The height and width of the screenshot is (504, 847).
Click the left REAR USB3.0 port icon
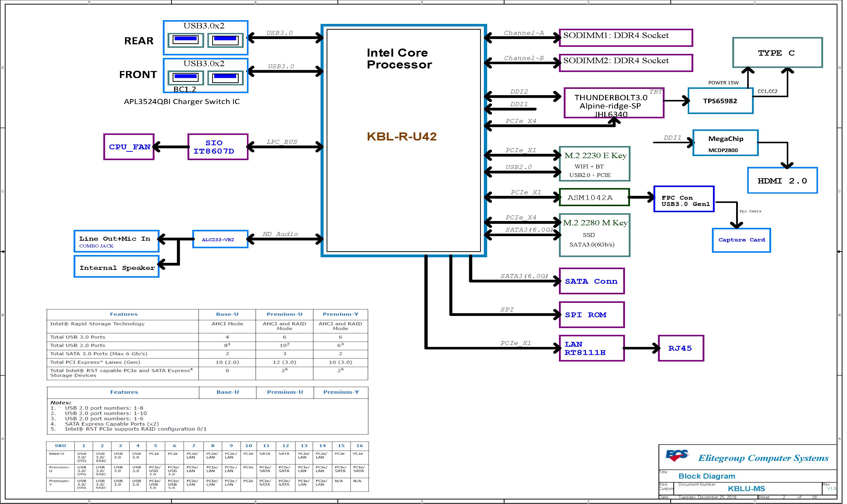185,40
